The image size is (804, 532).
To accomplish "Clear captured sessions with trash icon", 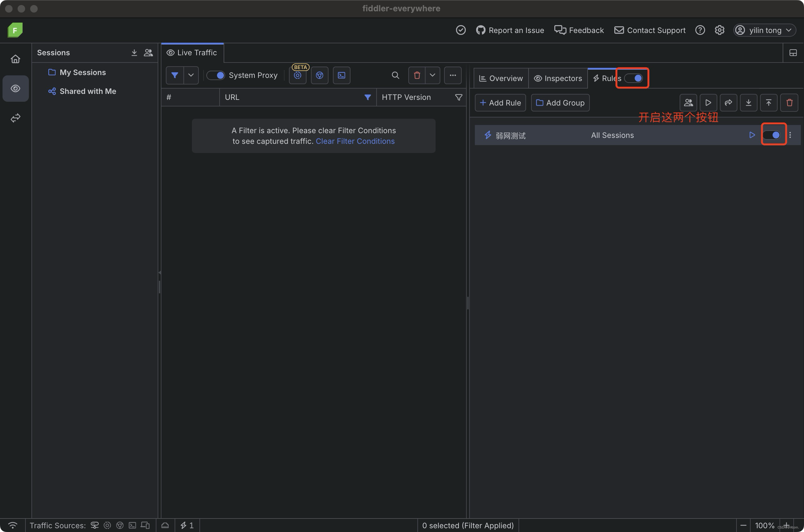I will coord(416,75).
